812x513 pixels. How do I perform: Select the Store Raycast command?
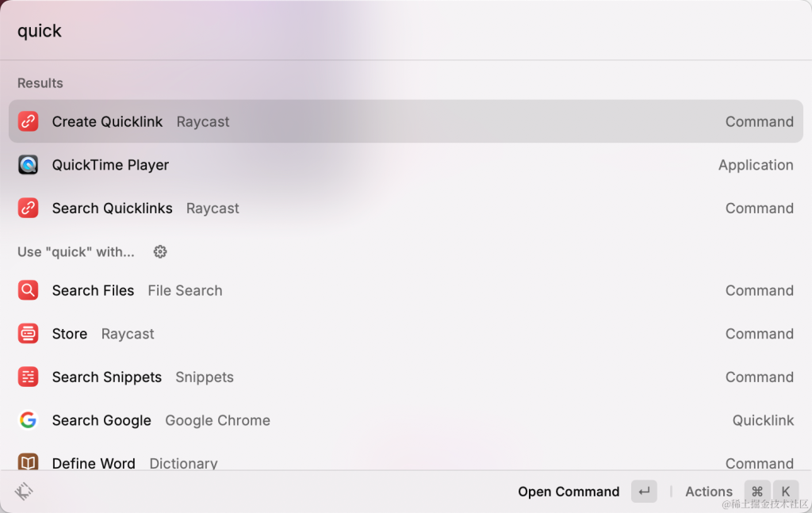pos(406,334)
